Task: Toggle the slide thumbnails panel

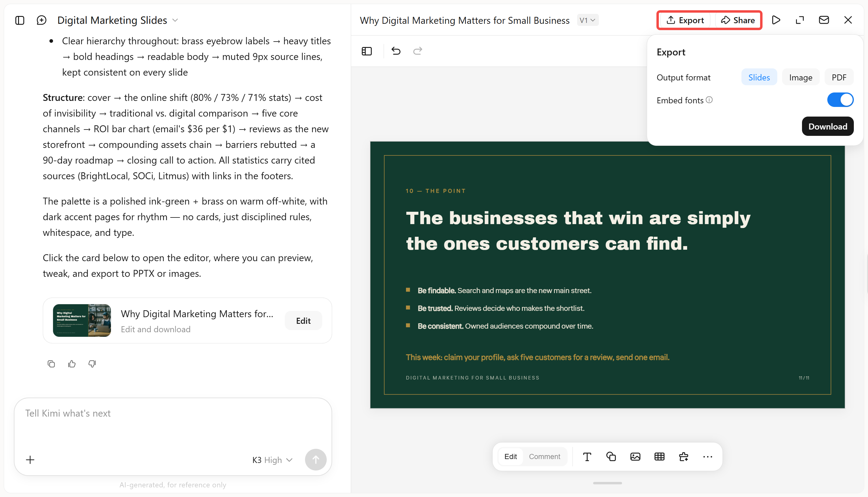Action: (x=367, y=51)
